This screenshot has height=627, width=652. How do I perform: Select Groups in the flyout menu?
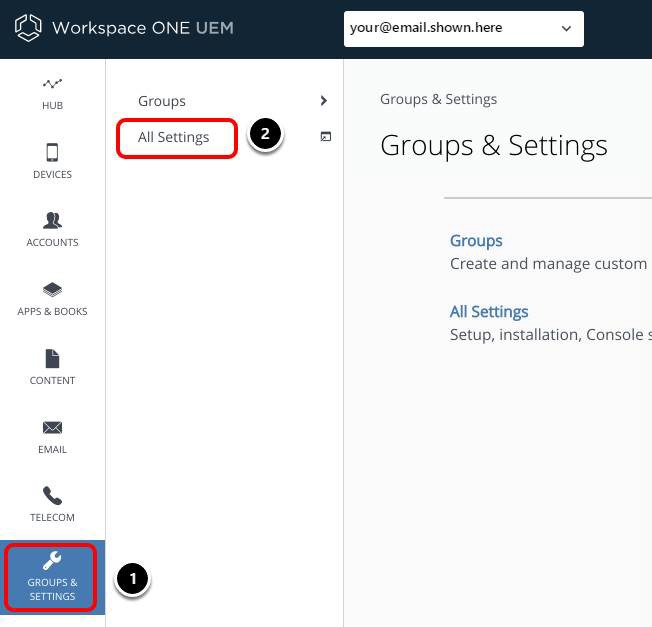162,101
